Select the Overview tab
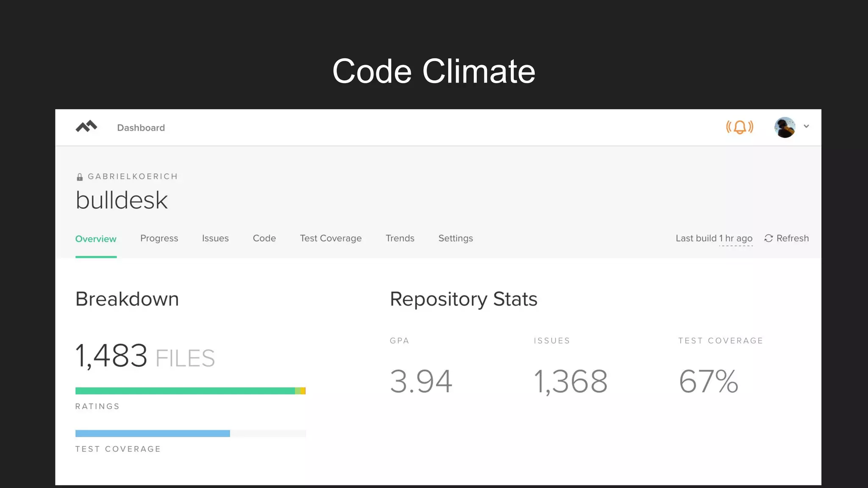868x488 pixels. pos(96,239)
